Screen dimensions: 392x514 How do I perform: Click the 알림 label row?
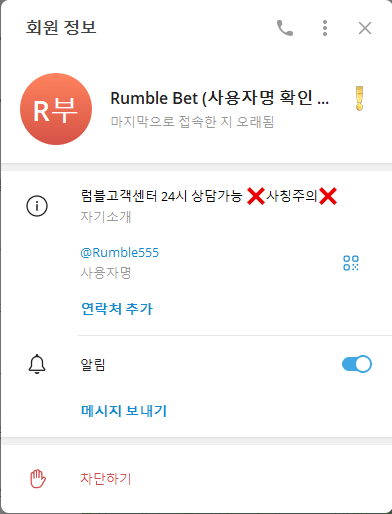tap(196, 364)
